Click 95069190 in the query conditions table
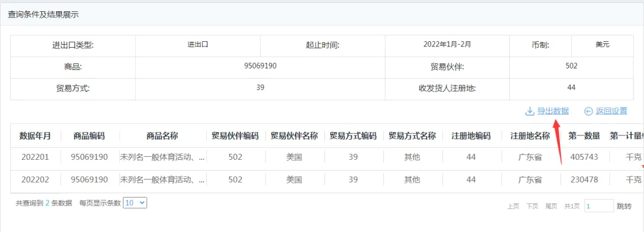Viewport: 644px width, 232px height. point(261,66)
